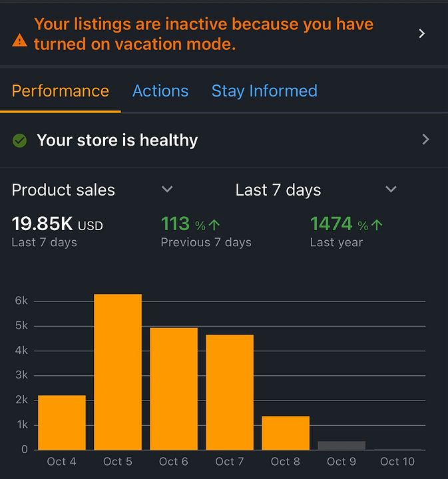The height and width of the screenshot is (479, 448).
Task: Switch to the Performance tab
Action: pyautogui.click(x=60, y=91)
